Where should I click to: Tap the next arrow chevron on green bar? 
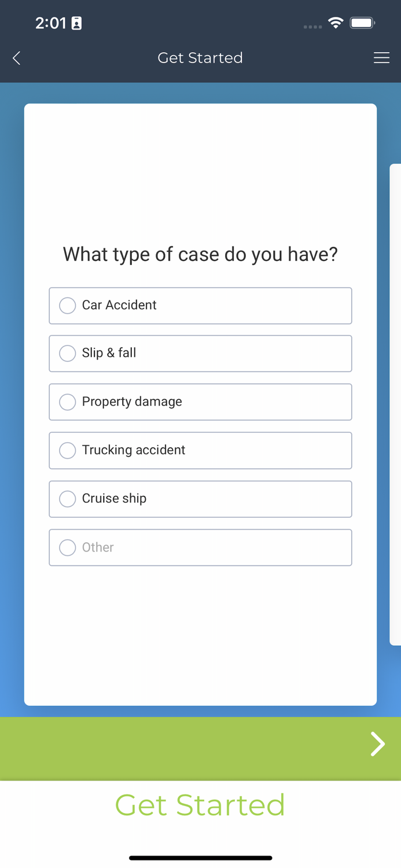click(377, 744)
